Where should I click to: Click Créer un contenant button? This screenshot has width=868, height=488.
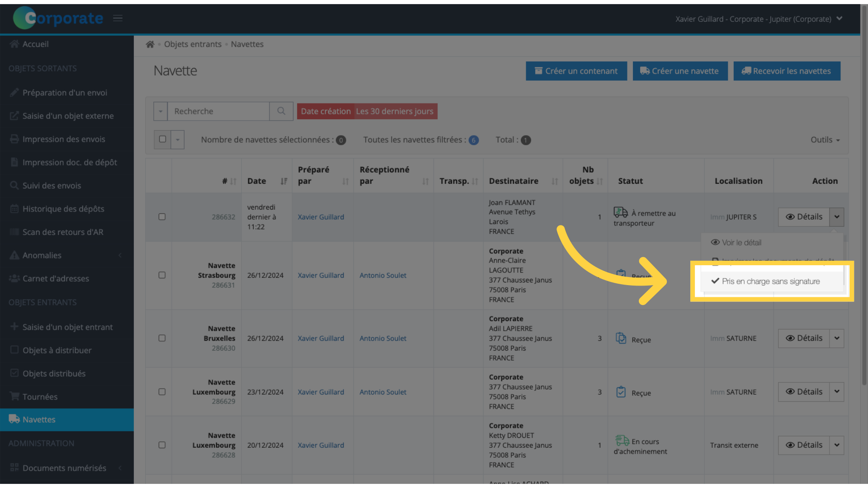point(576,71)
